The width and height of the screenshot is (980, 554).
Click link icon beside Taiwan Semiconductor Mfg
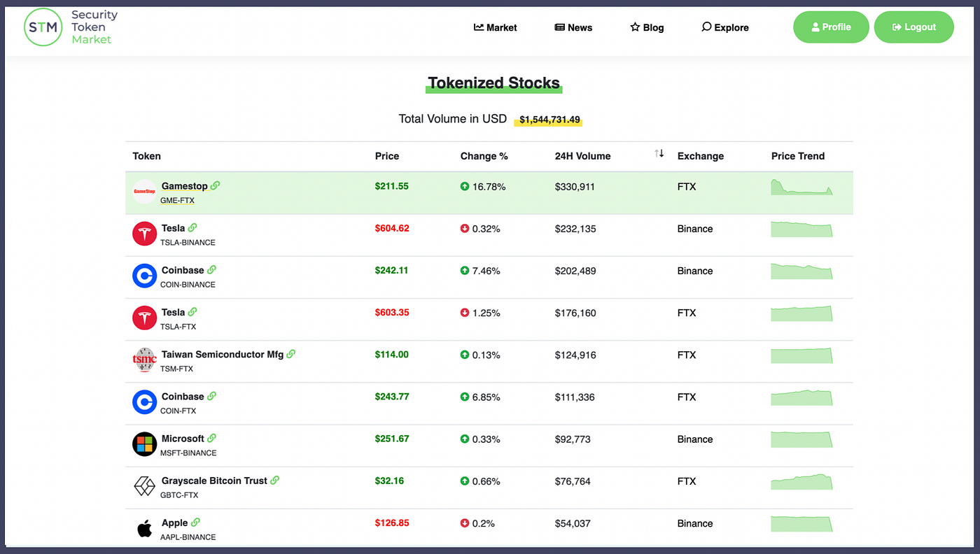point(291,354)
